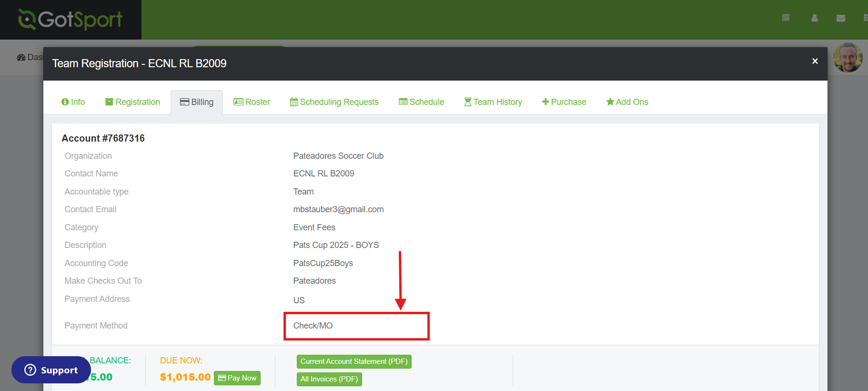Click the Event Fees category value

coord(314,227)
